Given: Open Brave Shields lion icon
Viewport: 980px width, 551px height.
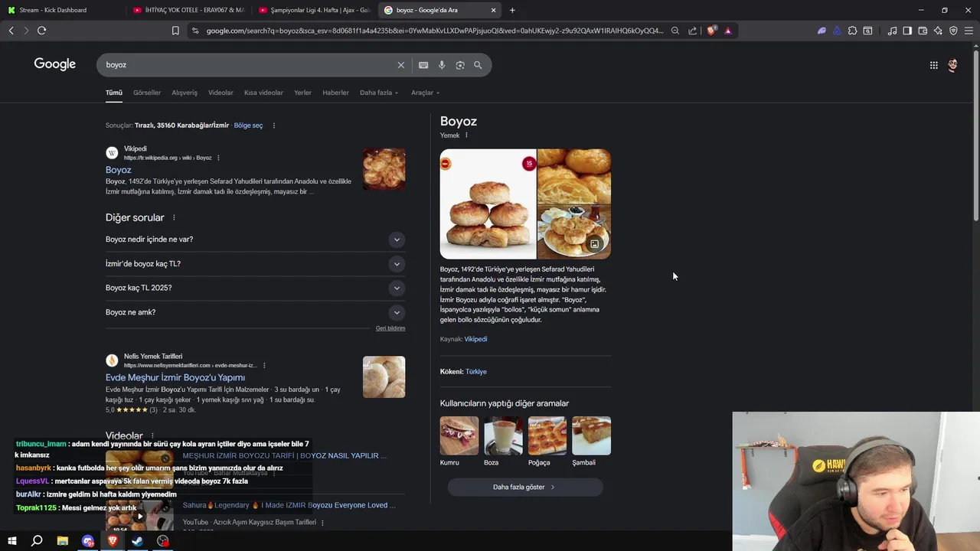Looking at the screenshot, I should (x=711, y=31).
